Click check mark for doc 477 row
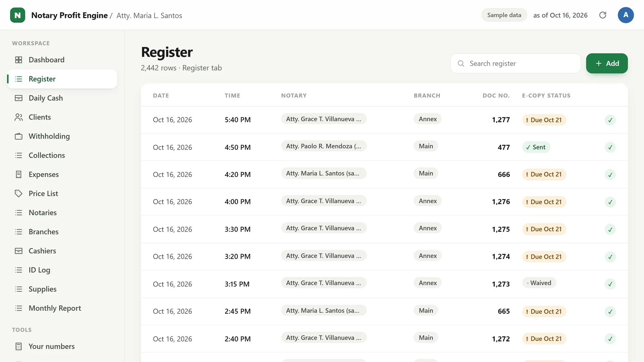 point(610,147)
